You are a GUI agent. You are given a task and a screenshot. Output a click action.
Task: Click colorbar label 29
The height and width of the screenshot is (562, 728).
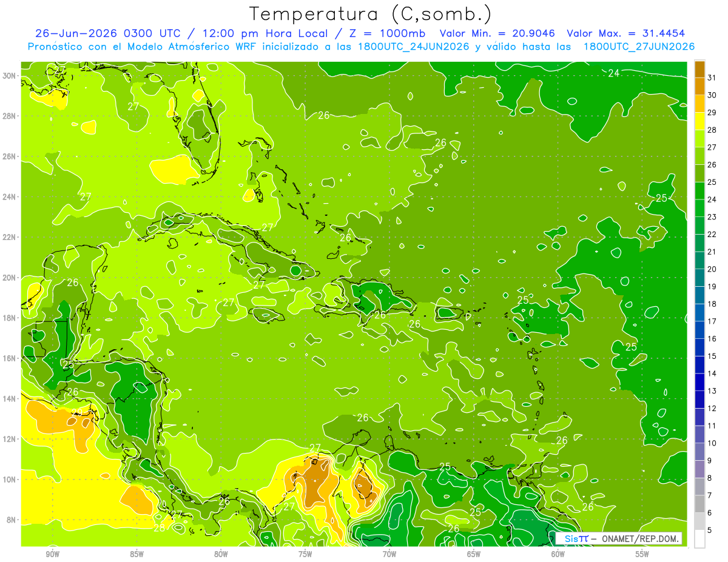(712, 113)
